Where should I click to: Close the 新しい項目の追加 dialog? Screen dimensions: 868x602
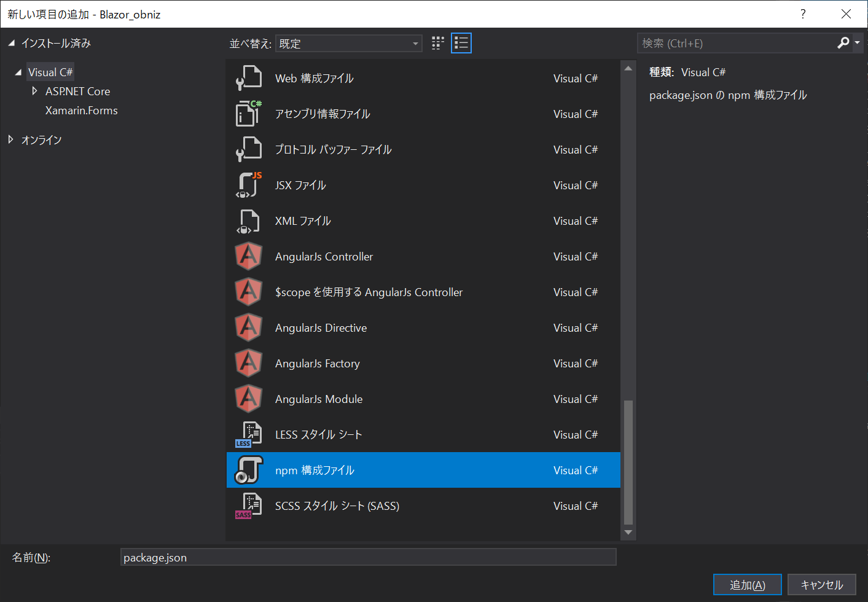846,14
